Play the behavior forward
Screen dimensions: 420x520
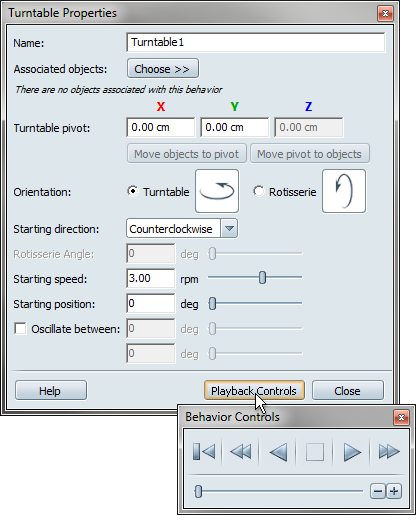(352, 452)
